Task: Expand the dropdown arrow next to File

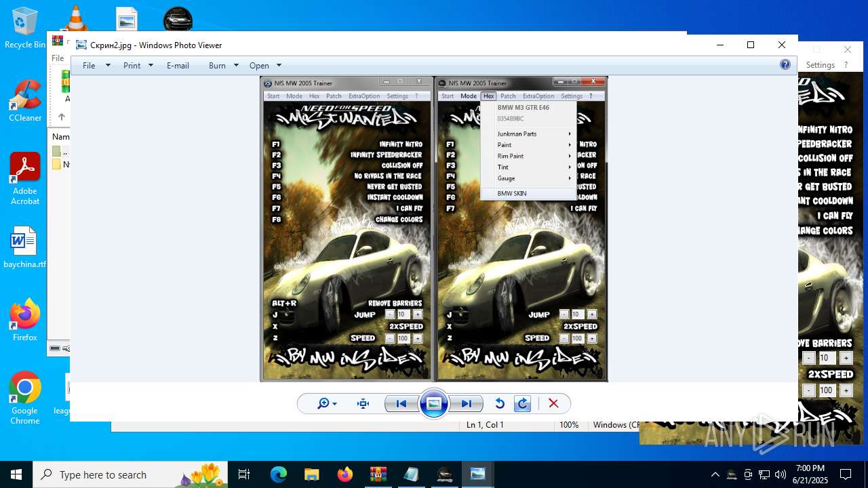Action: pos(107,65)
